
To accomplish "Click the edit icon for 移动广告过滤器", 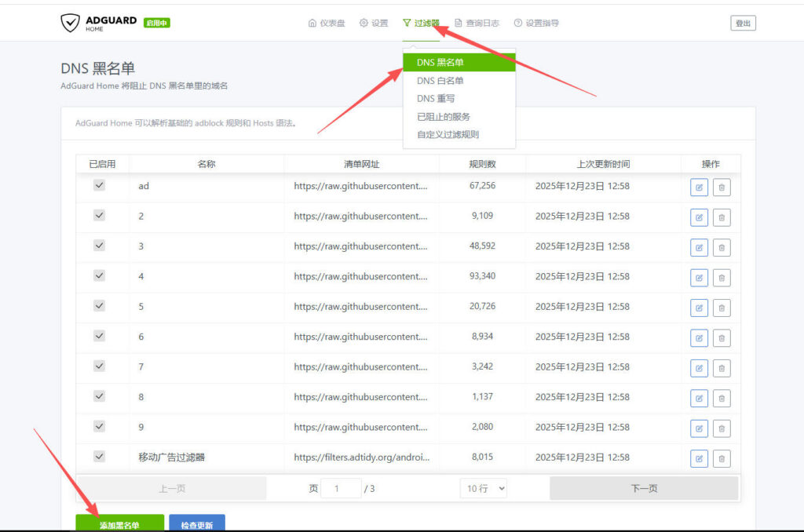I will 699,459.
